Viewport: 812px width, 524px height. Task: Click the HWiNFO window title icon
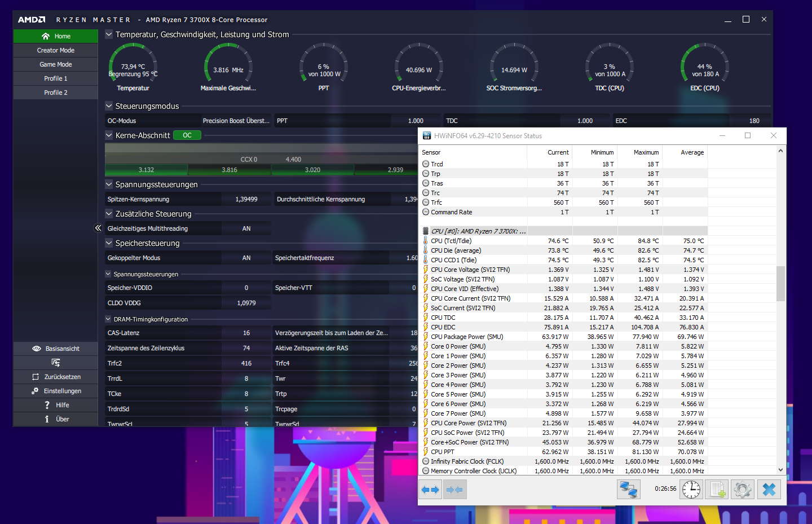pyautogui.click(x=427, y=136)
